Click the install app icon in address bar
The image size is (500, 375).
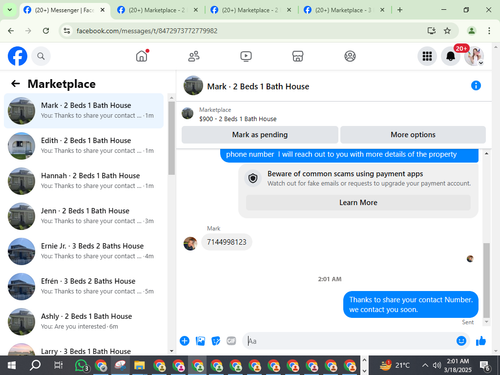431,31
